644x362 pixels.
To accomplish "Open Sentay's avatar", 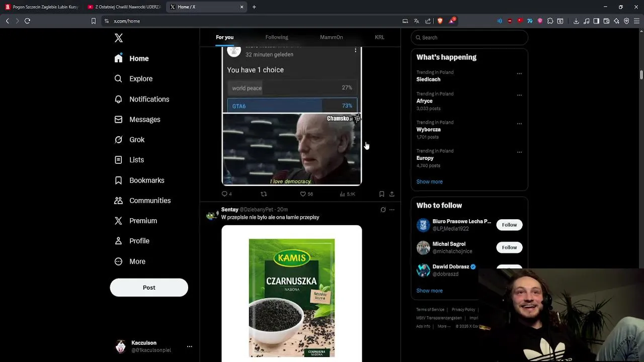I will [212, 215].
